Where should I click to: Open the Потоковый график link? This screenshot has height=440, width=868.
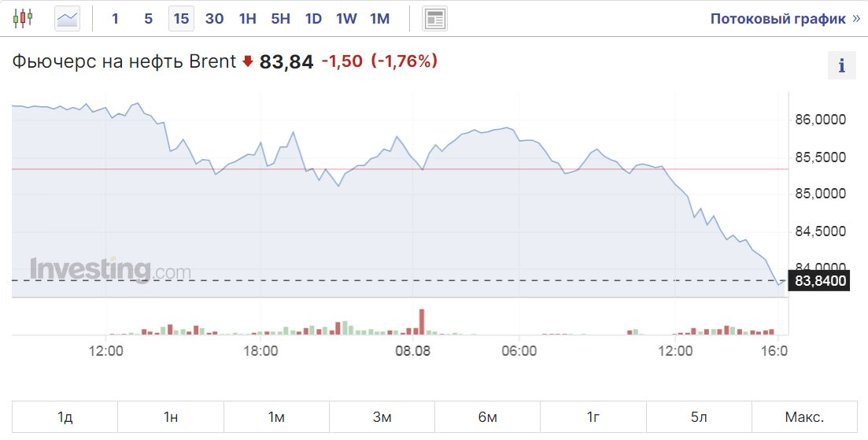click(785, 19)
